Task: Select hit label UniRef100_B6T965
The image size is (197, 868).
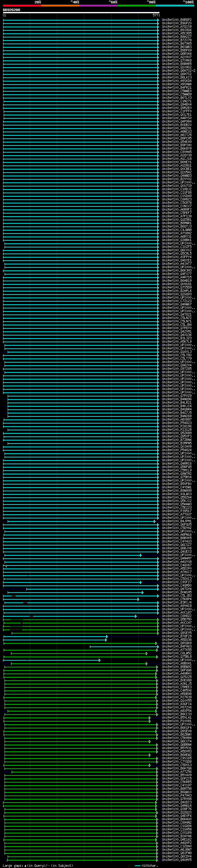Action: pyautogui.click(x=176, y=43)
